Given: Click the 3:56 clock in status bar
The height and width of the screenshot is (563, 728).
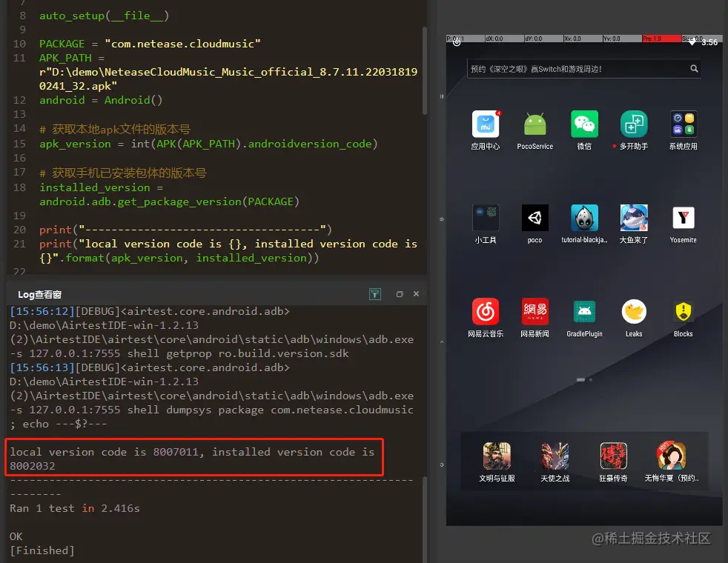Looking at the screenshot, I should pos(709,43).
